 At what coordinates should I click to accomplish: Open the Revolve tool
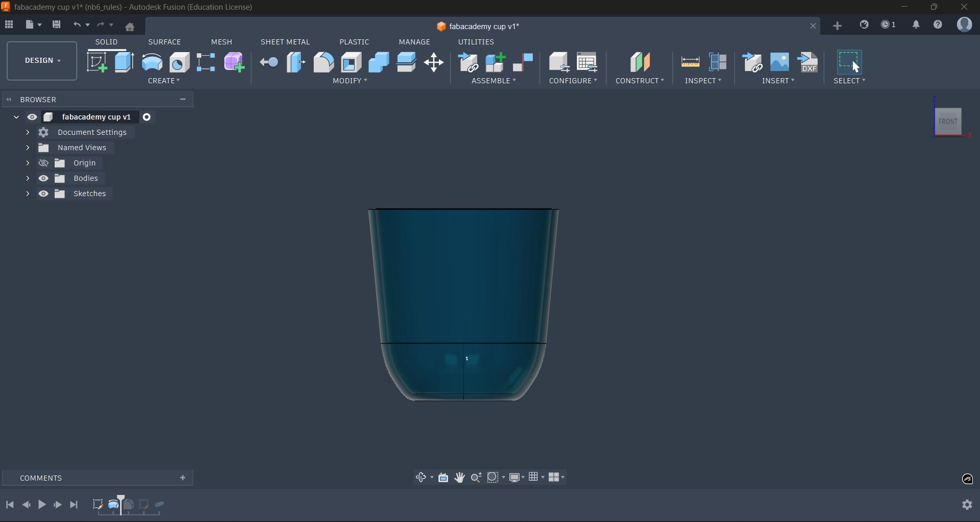click(152, 62)
